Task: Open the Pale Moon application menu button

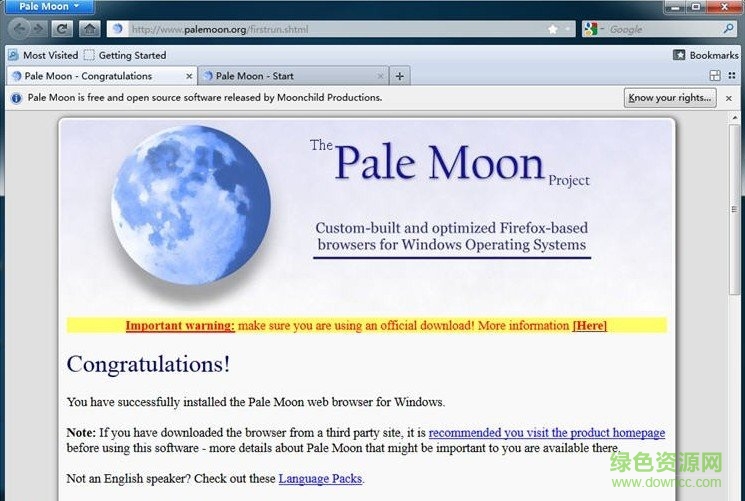Action: pyautogui.click(x=49, y=6)
